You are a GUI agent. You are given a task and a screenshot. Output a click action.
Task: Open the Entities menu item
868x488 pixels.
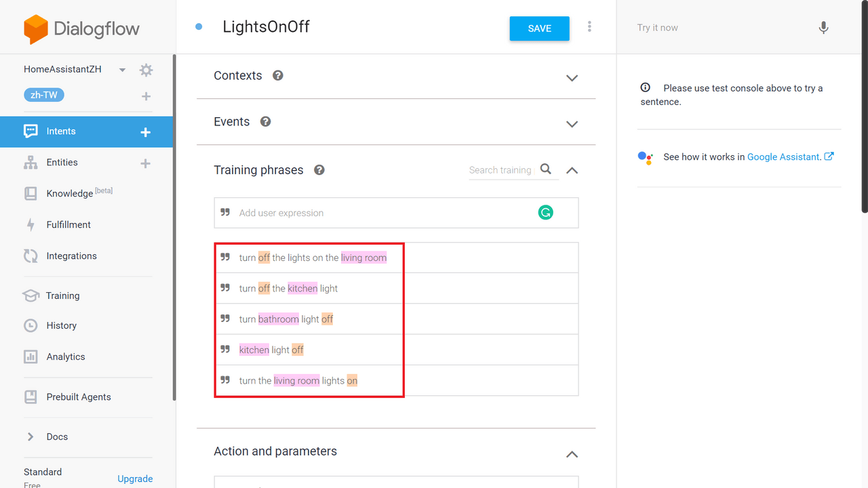click(62, 163)
